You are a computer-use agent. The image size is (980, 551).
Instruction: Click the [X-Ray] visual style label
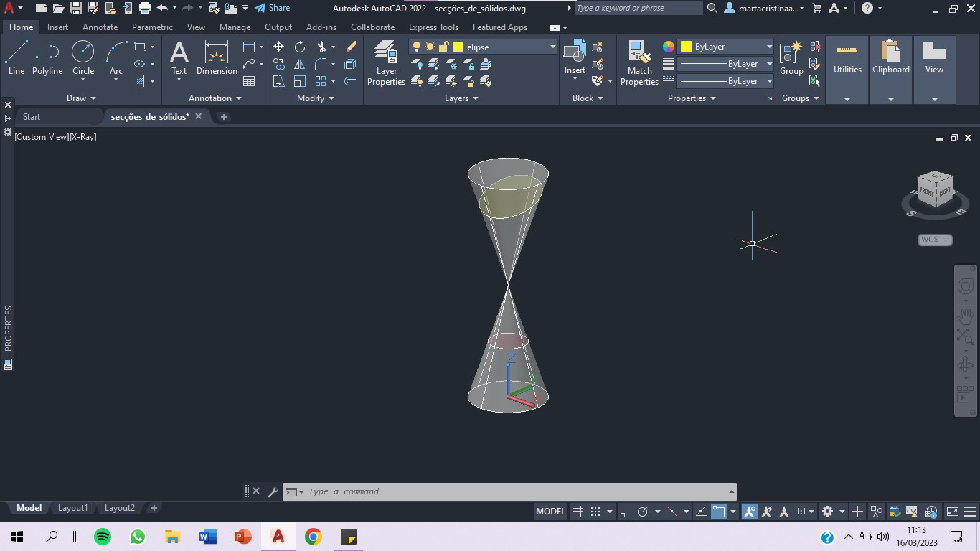(x=83, y=137)
